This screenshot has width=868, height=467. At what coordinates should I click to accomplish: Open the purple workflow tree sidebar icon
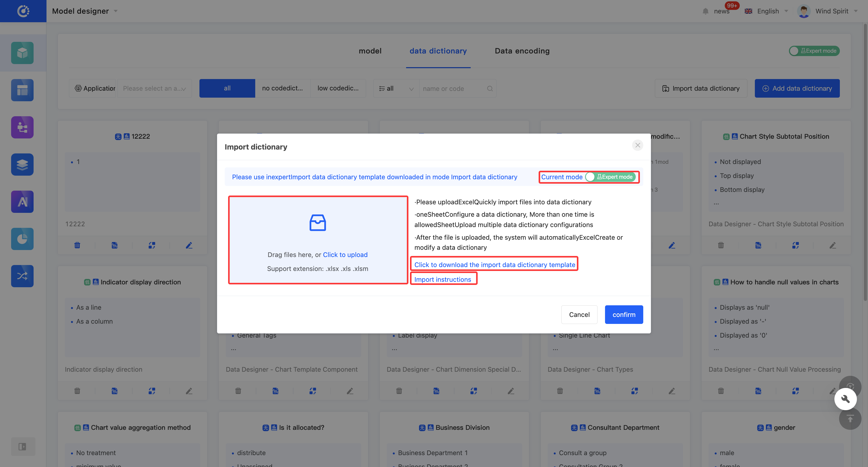[x=22, y=127]
